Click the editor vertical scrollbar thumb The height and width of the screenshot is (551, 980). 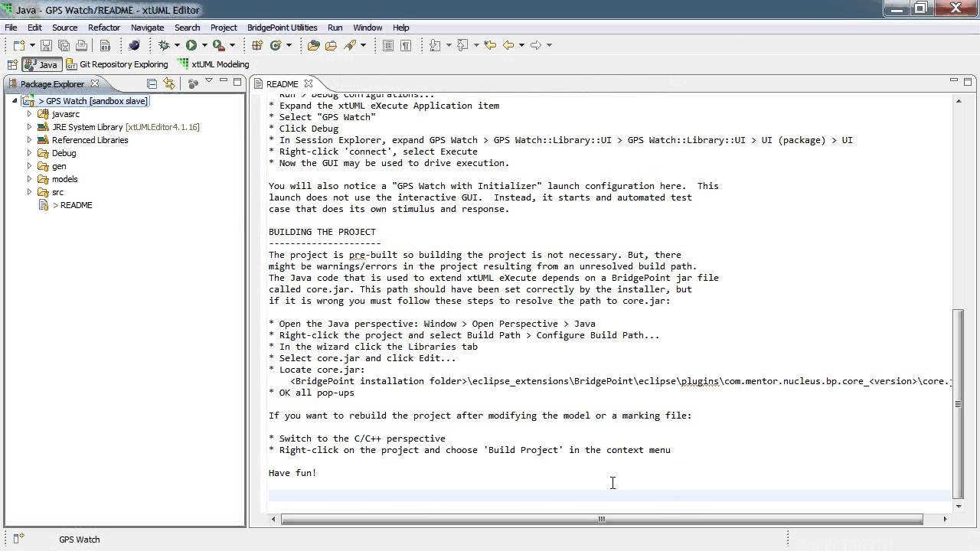[x=958, y=403]
